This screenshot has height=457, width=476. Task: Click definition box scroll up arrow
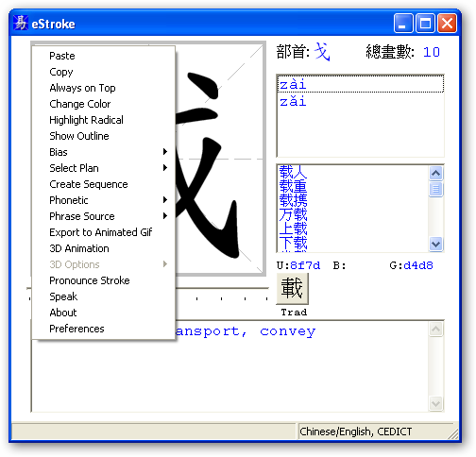tap(435, 330)
